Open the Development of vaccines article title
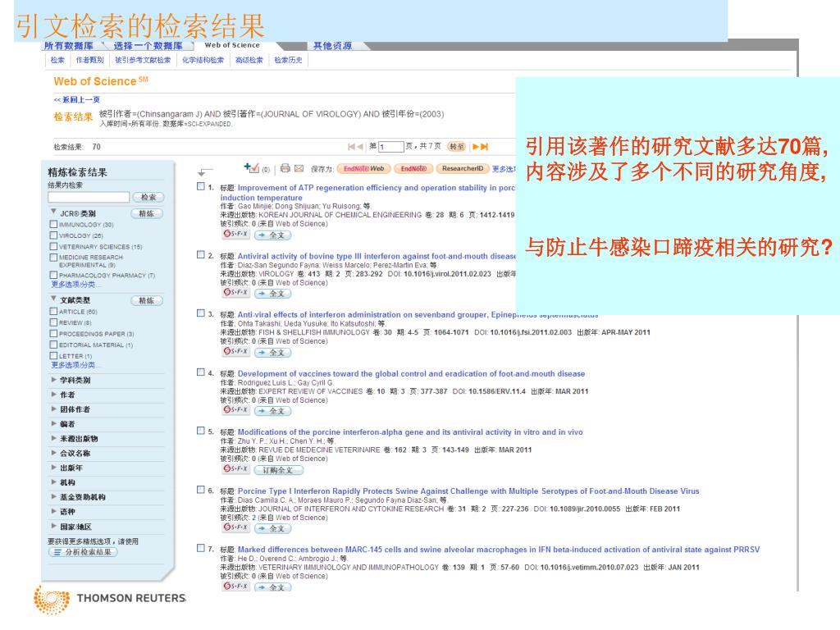This screenshot has width=840, height=630. click(x=411, y=373)
